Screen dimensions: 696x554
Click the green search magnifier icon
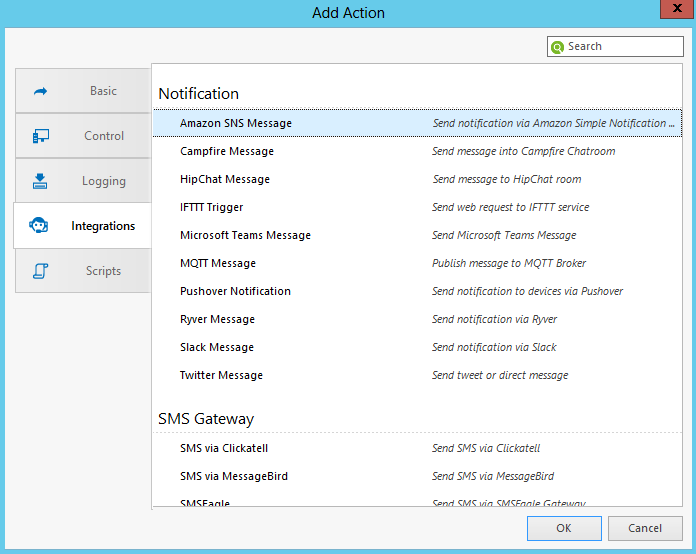557,47
